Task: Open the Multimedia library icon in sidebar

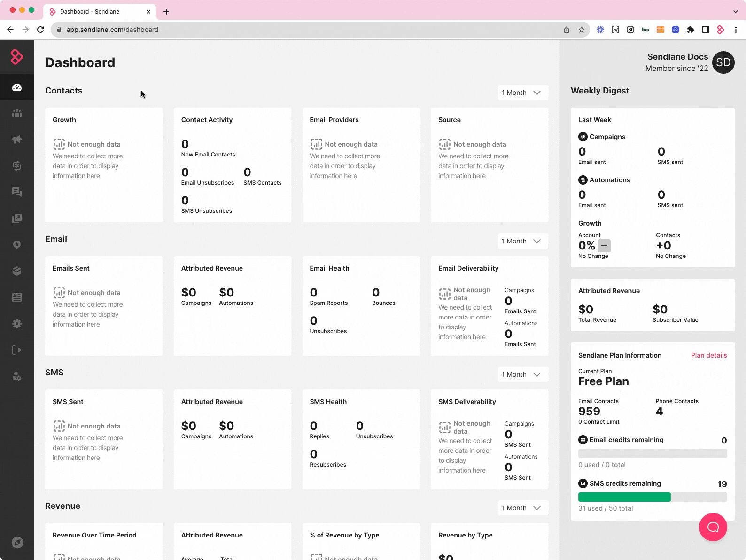Action: [x=17, y=218]
